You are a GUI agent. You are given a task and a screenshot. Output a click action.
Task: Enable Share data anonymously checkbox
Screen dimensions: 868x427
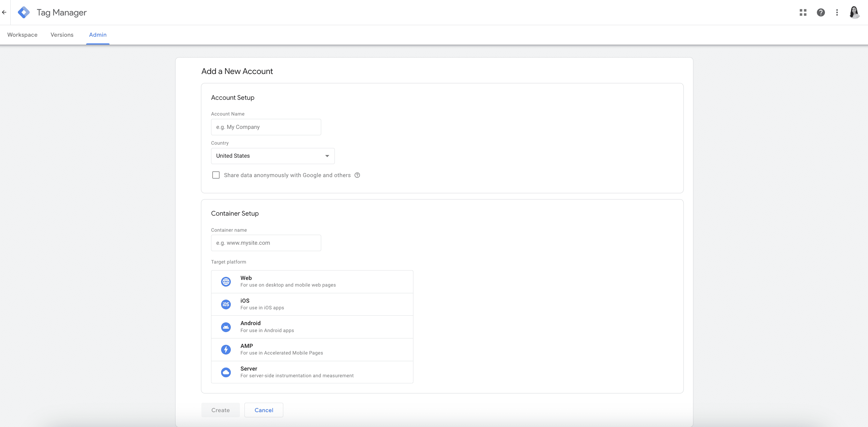pyautogui.click(x=216, y=175)
